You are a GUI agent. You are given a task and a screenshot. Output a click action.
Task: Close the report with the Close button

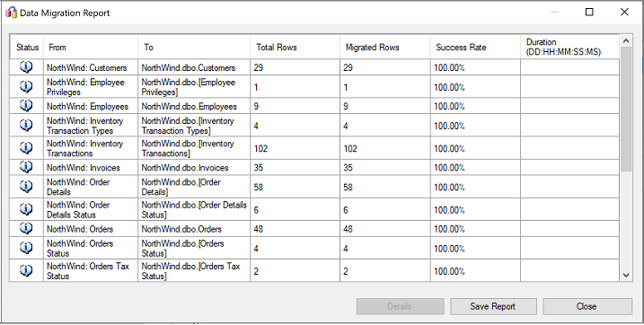587,306
